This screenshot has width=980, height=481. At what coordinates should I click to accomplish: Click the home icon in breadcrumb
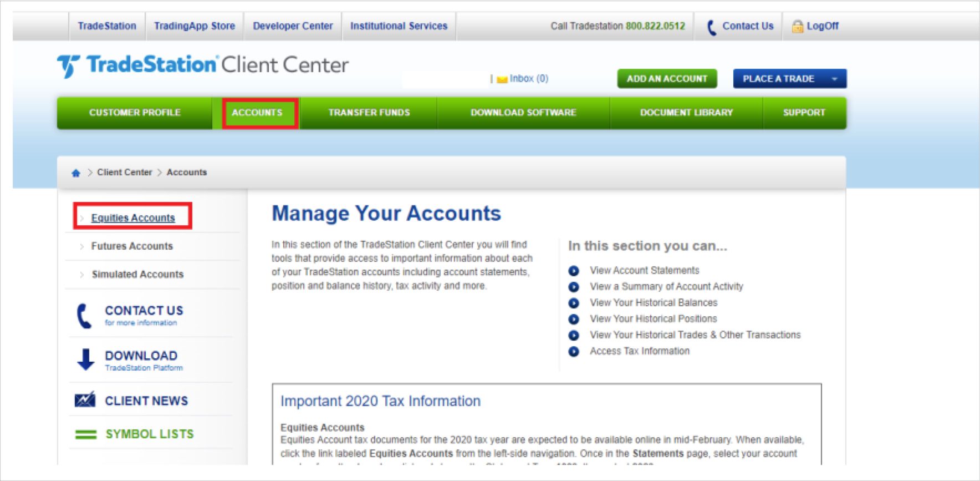(76, 173)
